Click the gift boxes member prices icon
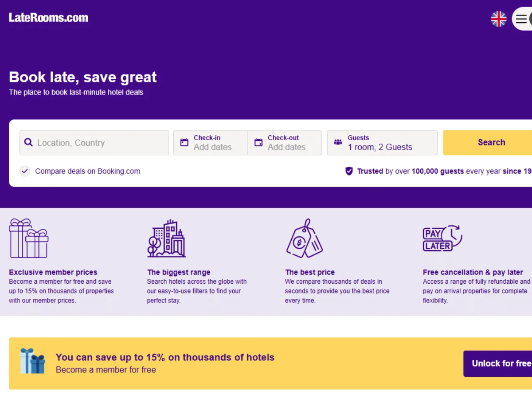Image resolution: width=532 pixels, height=399 pixels. coord(29,238)
